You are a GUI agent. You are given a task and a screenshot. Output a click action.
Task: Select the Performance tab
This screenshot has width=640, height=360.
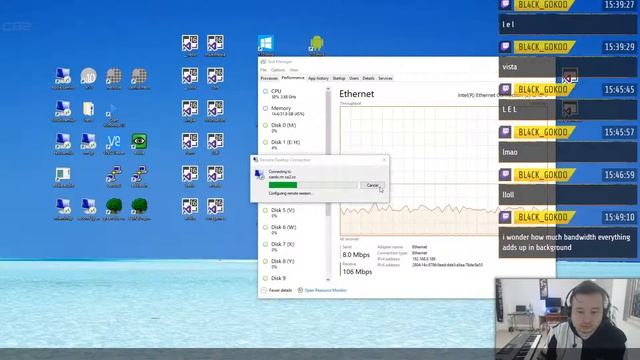pyautogui.click(x=293, y=78)
